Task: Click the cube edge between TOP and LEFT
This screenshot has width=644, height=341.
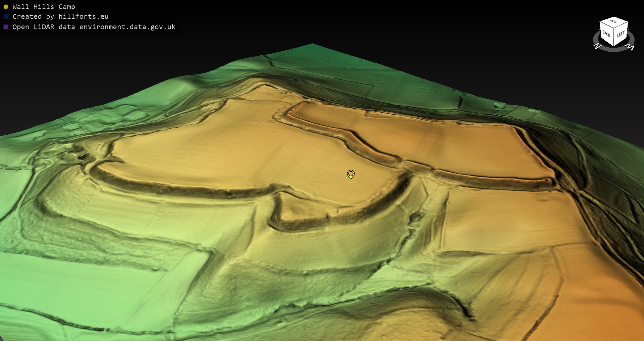Action: tap(621, 25)
